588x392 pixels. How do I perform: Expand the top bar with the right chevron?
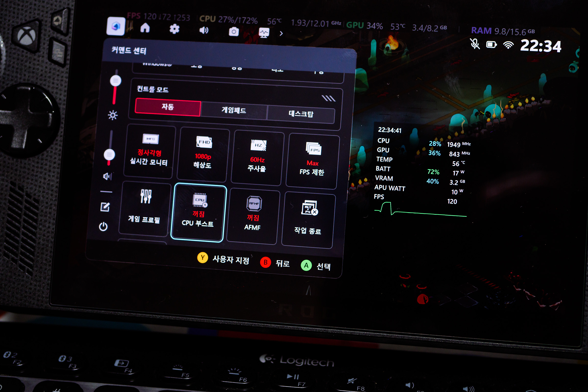[281, 34]
